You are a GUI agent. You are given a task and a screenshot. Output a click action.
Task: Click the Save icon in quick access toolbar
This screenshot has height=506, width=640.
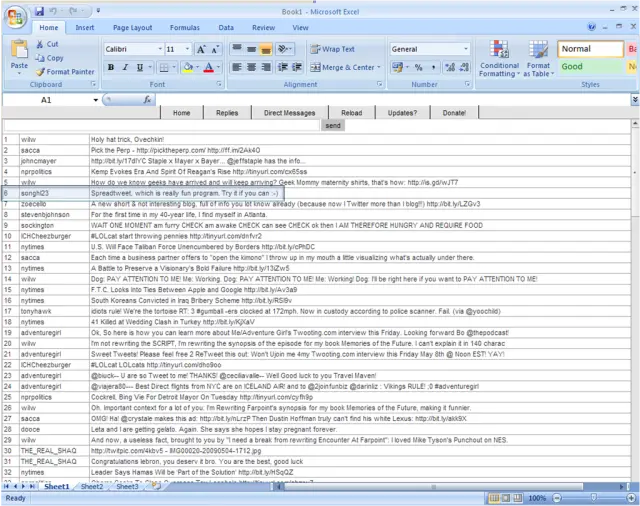39,10
